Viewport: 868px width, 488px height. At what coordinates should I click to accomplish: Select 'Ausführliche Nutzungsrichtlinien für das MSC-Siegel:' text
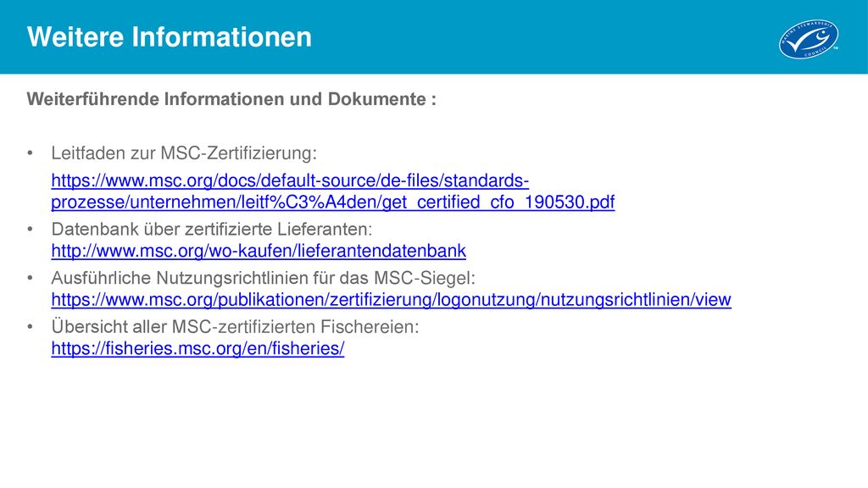point(263,278)
